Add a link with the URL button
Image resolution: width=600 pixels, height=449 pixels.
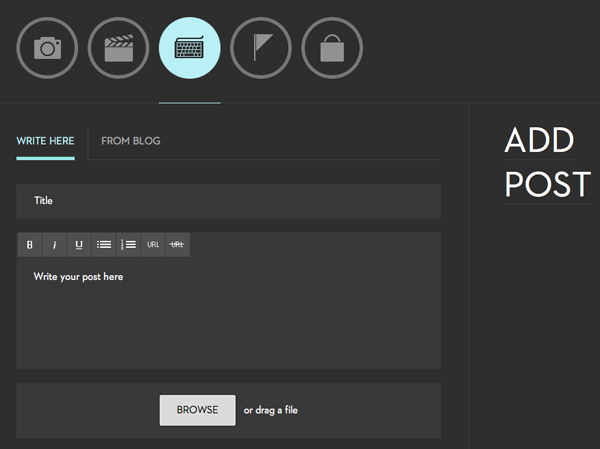(153, 245)
